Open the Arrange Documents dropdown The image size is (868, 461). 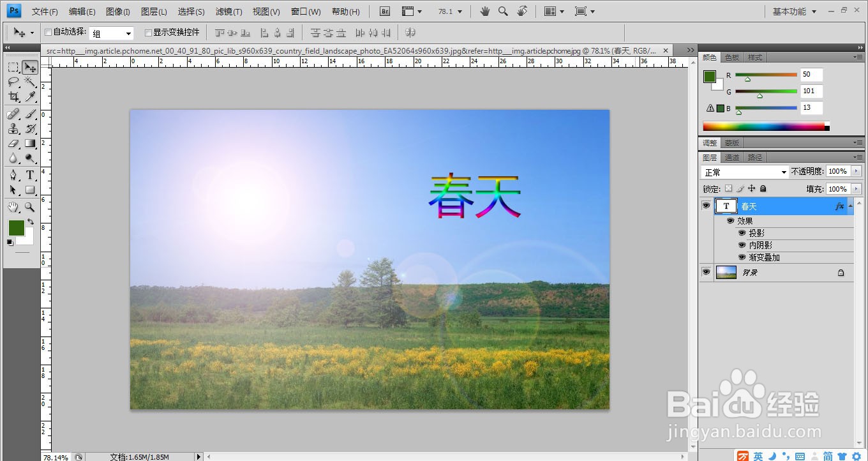point(555,11)
